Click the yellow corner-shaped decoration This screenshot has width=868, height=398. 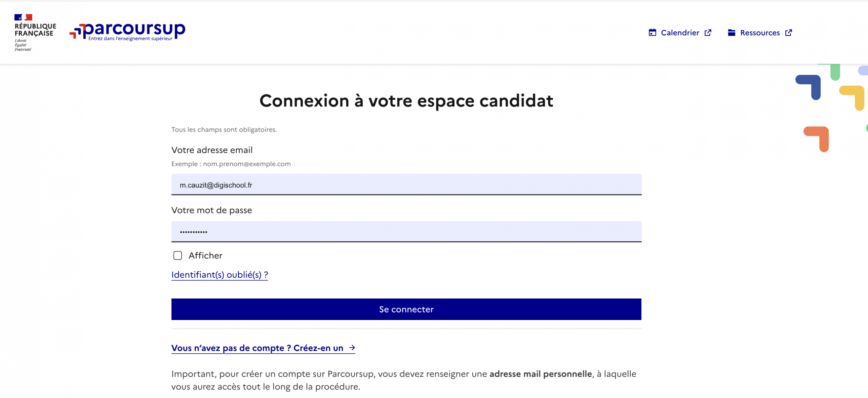point(852,98)
